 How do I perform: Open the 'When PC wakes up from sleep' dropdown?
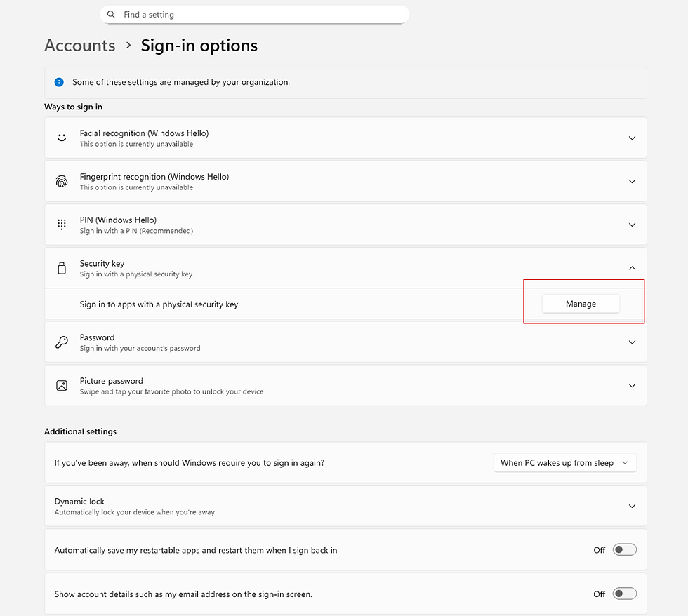click(564, 463)
